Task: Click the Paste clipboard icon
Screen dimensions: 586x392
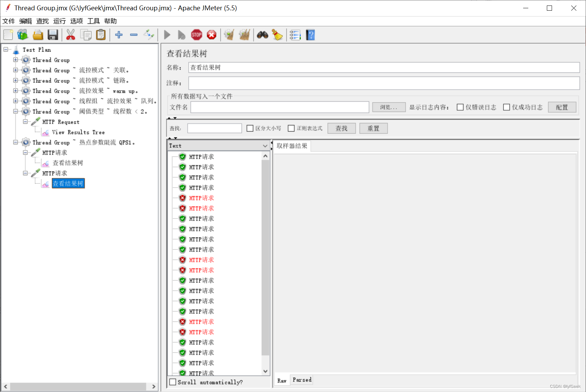Action: (101, 35)
